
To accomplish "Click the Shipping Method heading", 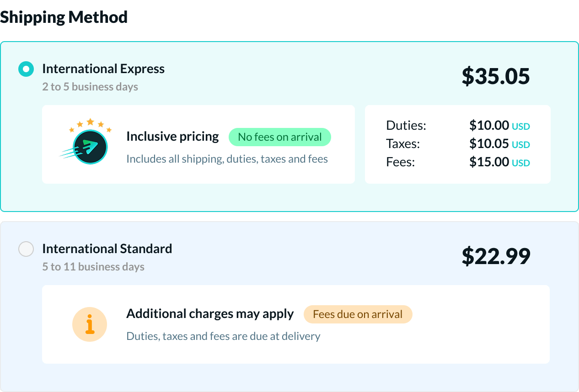I will (x=64, y=17).
